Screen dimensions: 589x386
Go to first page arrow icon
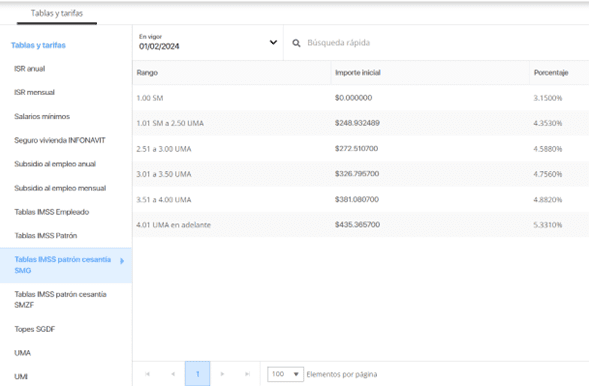tap(147, 374)
